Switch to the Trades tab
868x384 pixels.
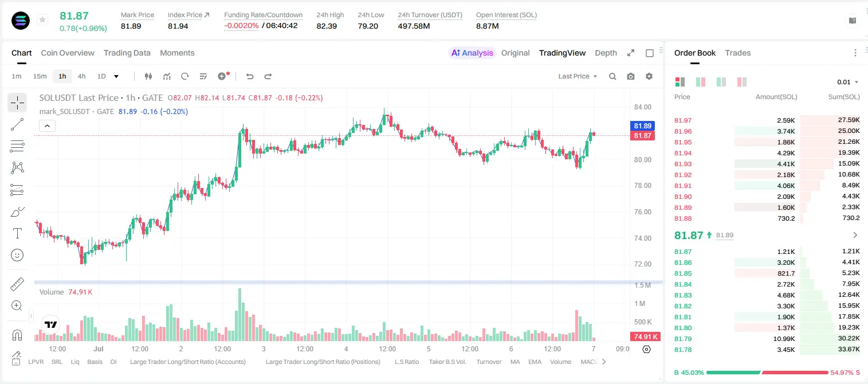738,53
